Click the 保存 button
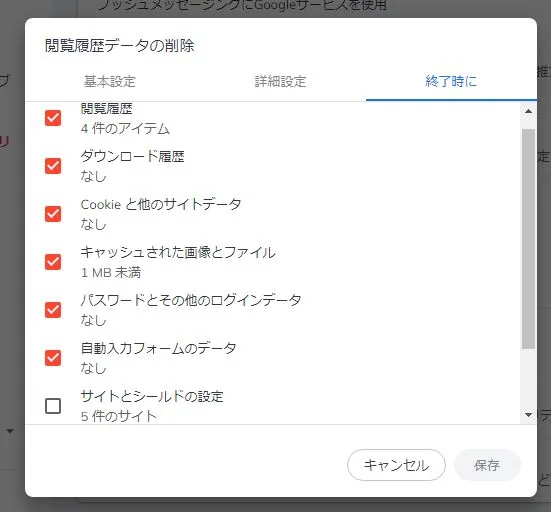 point(487,465)
